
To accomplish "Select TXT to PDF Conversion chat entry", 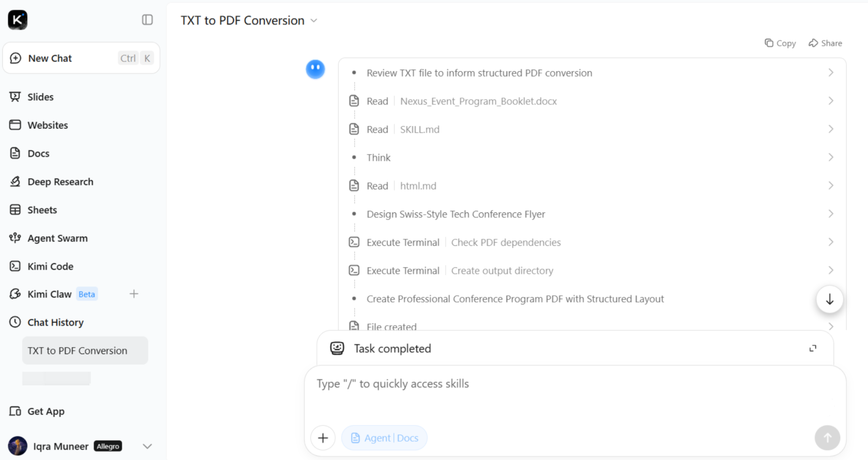I will click(85, 351).
